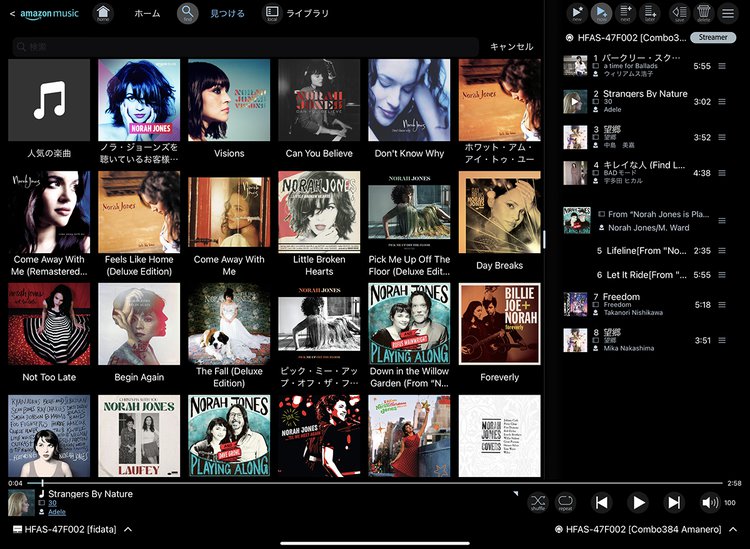
Task: Go to the ホーム tab
Action: coord(147,14)
